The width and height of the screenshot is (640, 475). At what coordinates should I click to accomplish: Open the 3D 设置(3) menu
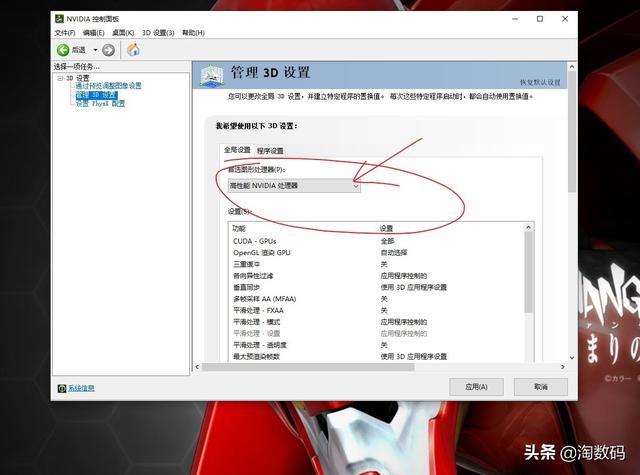coord(158,33)
